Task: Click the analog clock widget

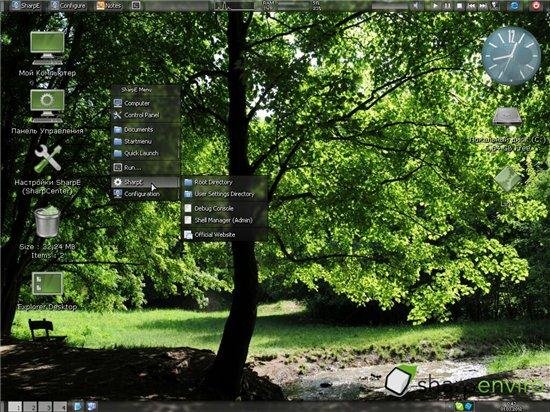Action: tap(511, 56)
